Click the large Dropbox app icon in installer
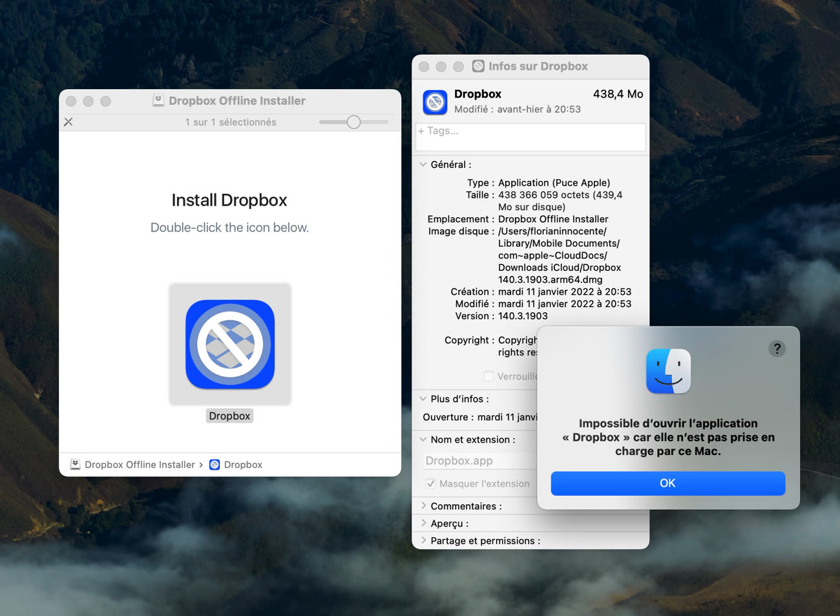 230,344
